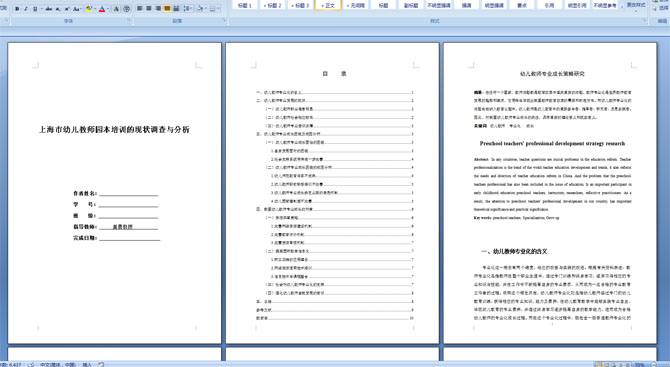Image resolution: width=670 pixels, height=367 pixels.
Task: Center the paragraph text
Action: (149, 9)
